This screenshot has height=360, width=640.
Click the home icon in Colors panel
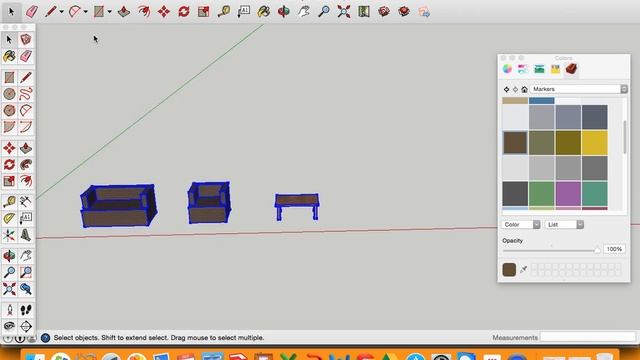(524, 89)
